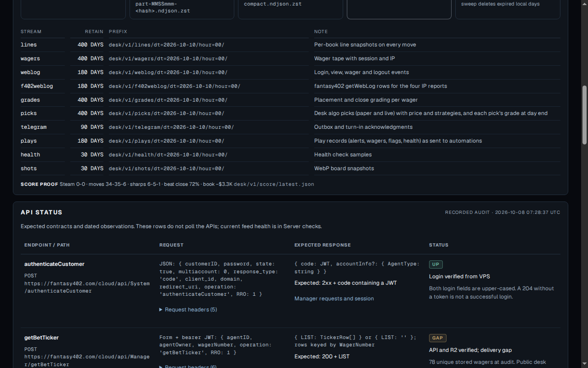Image resolution: width=588 pixels, height=368 pixels.
Task: Click the 'f402weblog' stream name
Action: (37, 86)
